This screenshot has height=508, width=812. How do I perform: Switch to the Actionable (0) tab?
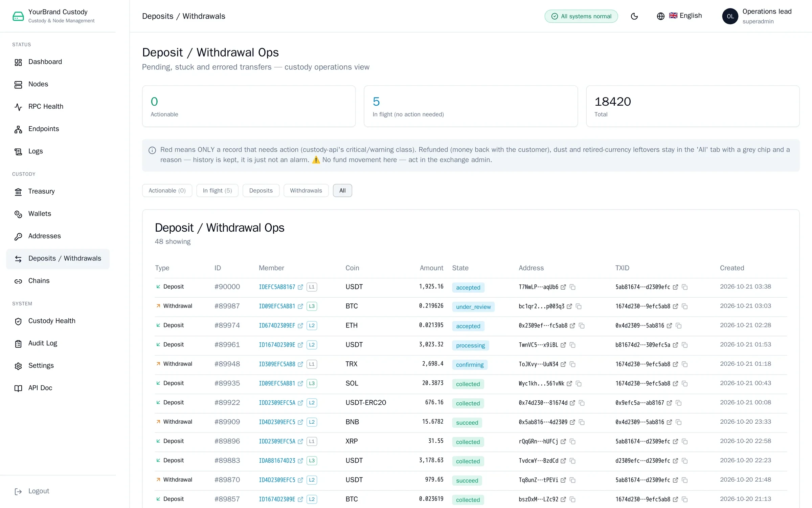click(x=167, y=191)
